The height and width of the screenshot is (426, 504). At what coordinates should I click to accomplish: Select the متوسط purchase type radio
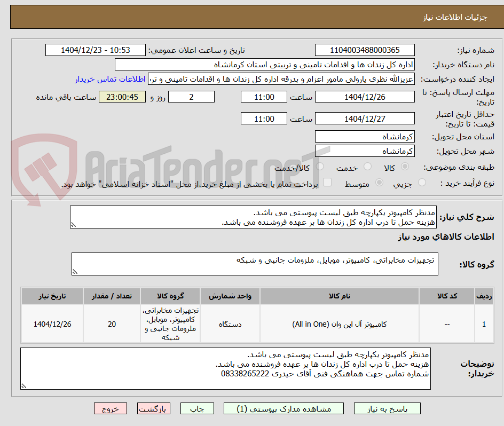379,182
